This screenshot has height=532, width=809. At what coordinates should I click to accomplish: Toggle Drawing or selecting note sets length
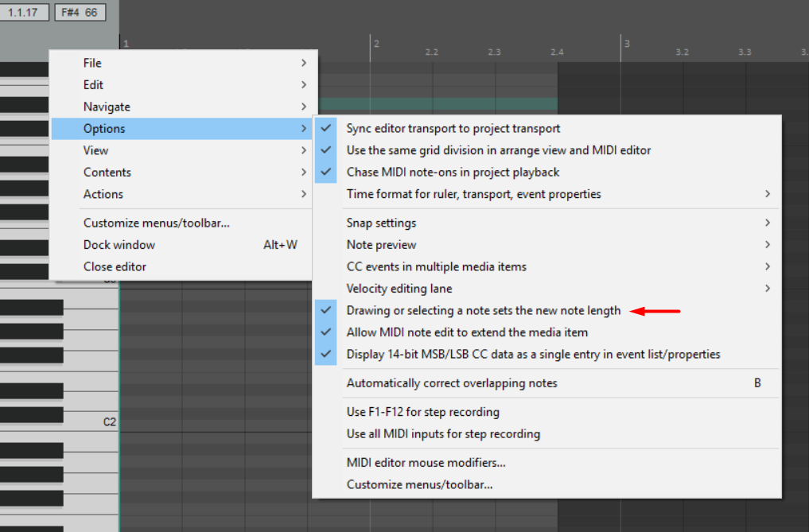point(483,310)
